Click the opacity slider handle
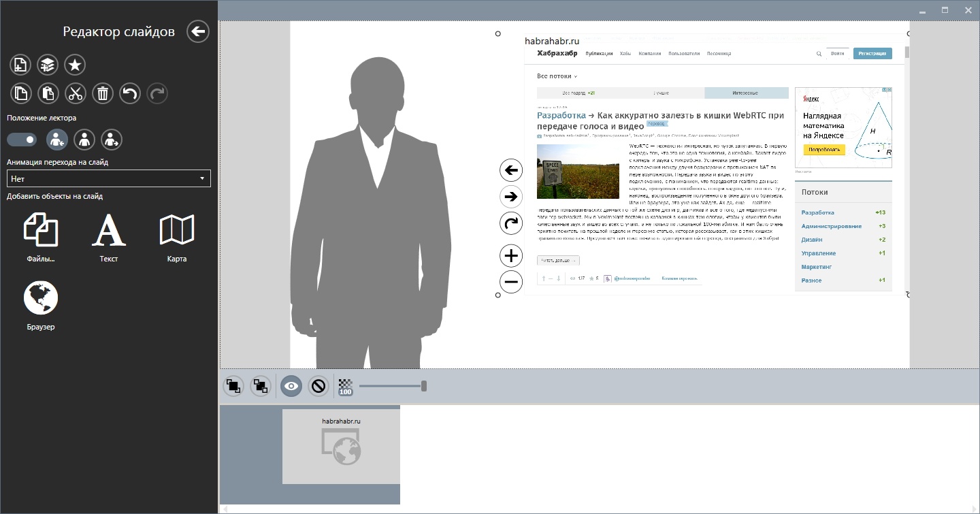 424,386
